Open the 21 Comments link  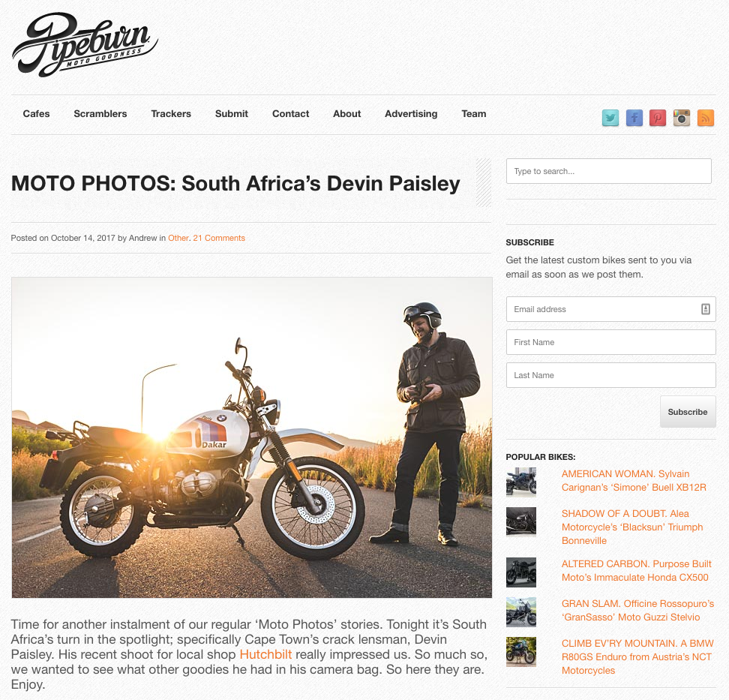point(219,238)
